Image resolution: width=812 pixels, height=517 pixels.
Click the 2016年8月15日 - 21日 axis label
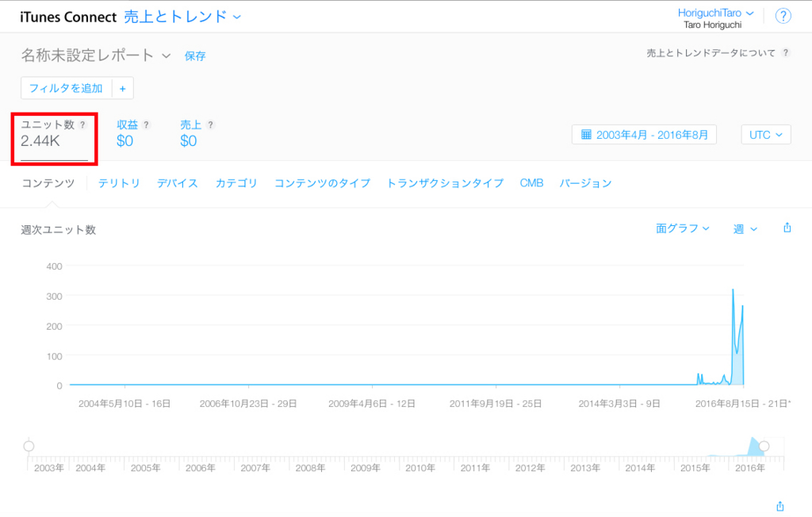pyautogui.click(x=743, y=404)
